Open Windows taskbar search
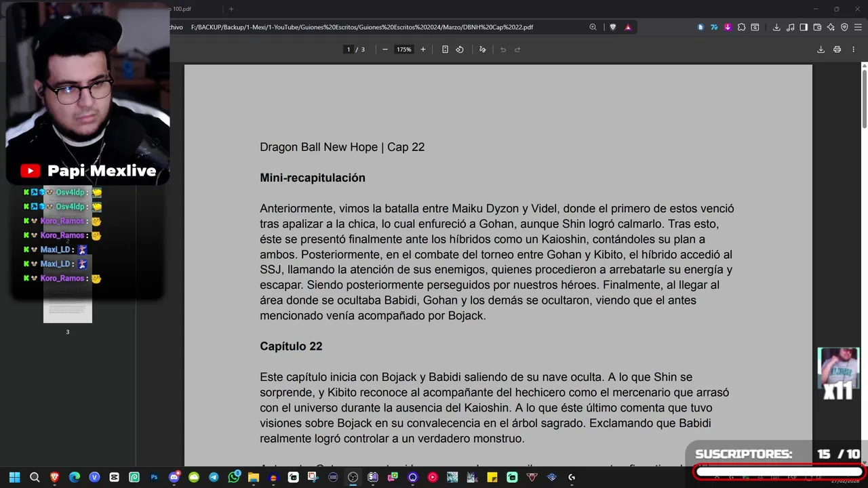Image resolution: width=868 pixels, height=488 pixels. pos(35,477)
